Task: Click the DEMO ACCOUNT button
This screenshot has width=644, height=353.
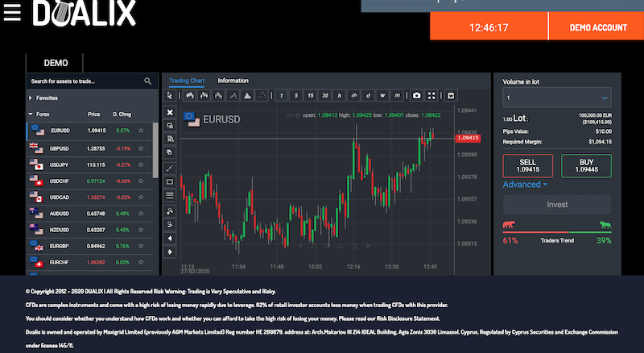Action: [x=598, y=27]
